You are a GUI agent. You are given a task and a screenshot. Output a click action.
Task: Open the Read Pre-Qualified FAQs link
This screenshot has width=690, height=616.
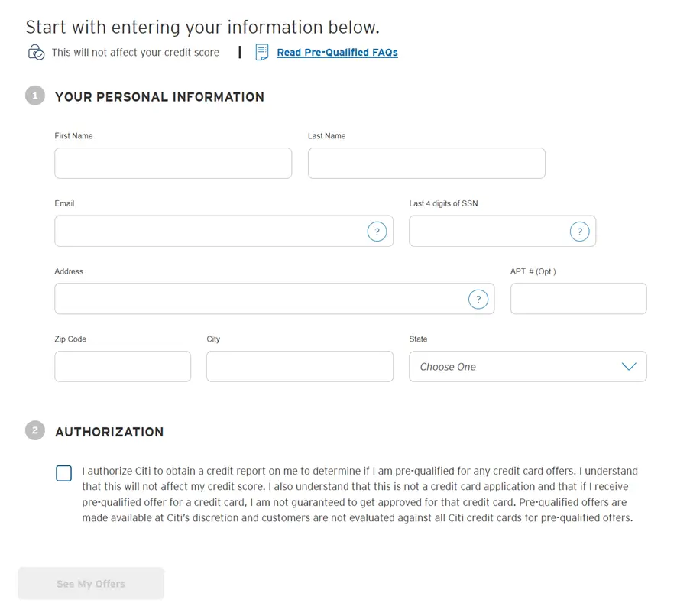tap(337, 53)
